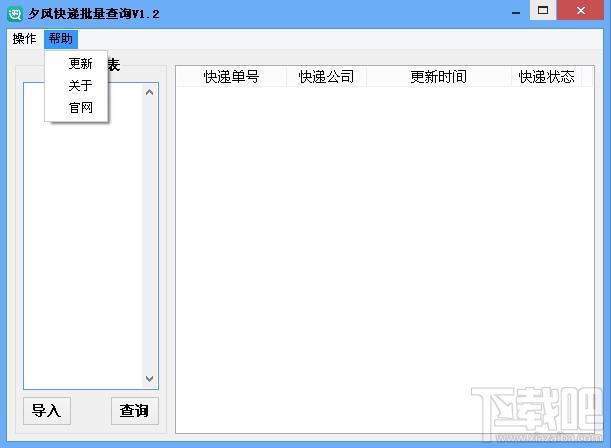This screenshot has width=611, height=448.
Task: Click the 快递状态 column header
Action: 546,77
